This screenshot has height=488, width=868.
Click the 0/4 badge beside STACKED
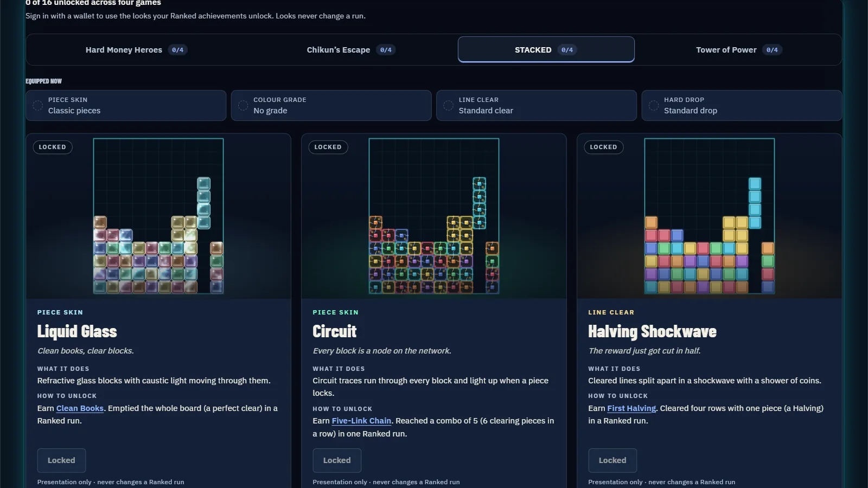point(567,50)
